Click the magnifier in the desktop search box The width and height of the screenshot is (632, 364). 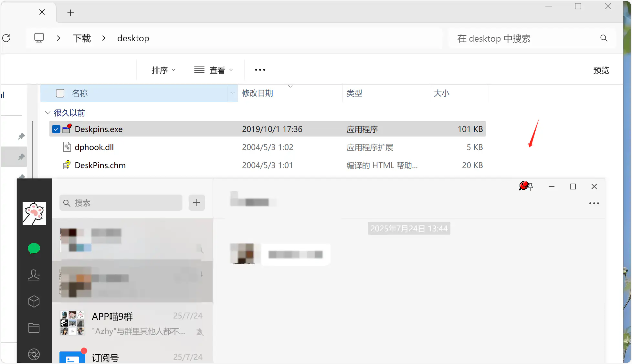tap(604, 38)
